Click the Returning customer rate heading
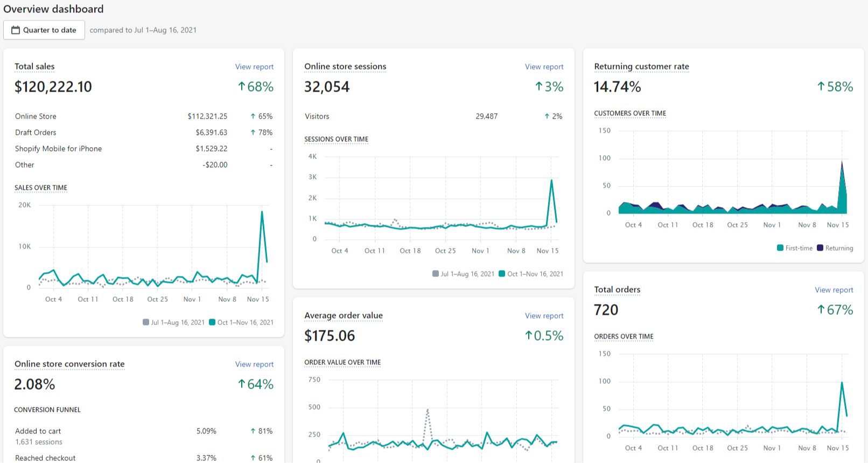 [x=641, y=67]
